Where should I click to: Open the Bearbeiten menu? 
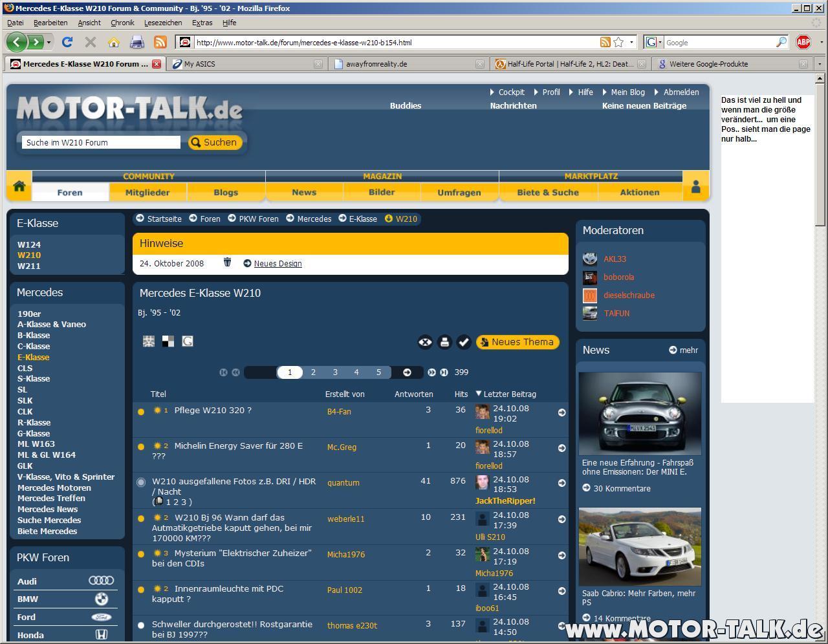click(50, 23)
